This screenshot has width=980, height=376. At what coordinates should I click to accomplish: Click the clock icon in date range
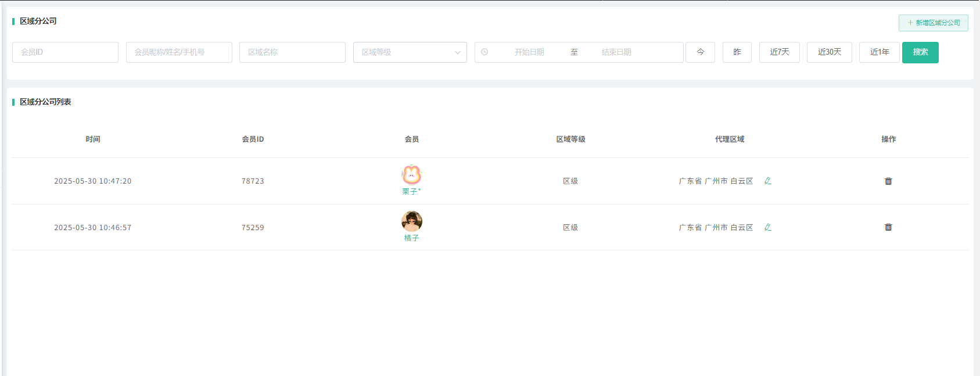pyautogui.click(x=484, y=52)
